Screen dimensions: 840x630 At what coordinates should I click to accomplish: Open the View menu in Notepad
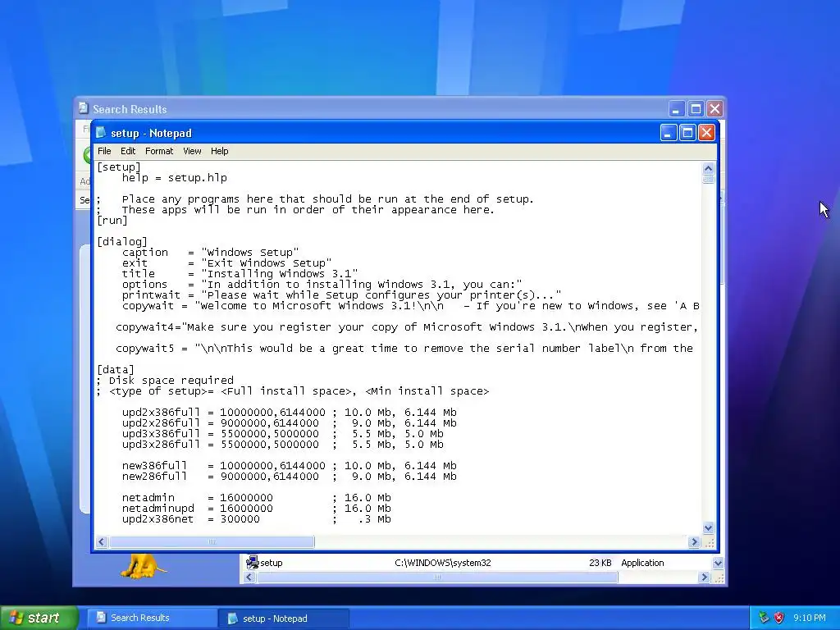pyautogui.click(x=192, y=151)
